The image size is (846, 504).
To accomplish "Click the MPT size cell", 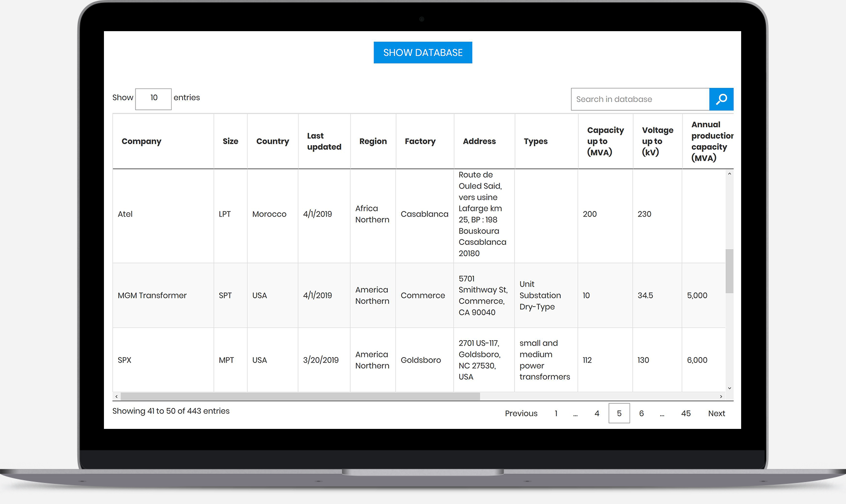I will coord(230,360).
